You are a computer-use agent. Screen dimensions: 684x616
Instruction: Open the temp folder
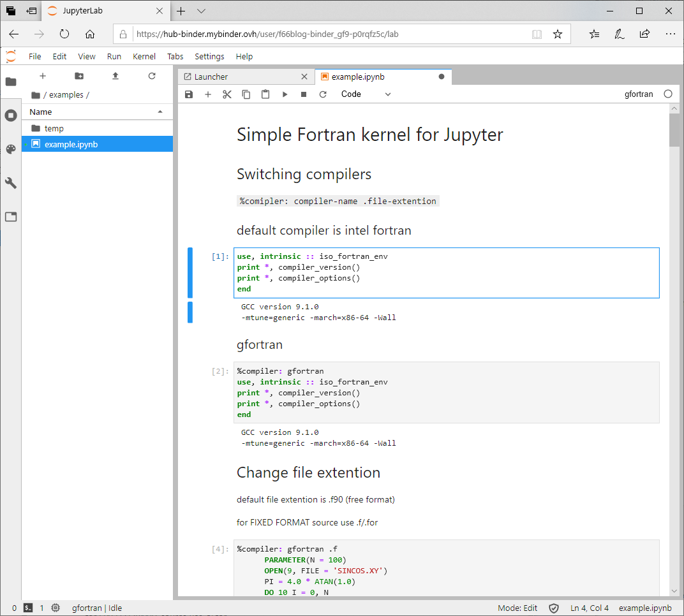pyautogui.click(x=97, y=128)
